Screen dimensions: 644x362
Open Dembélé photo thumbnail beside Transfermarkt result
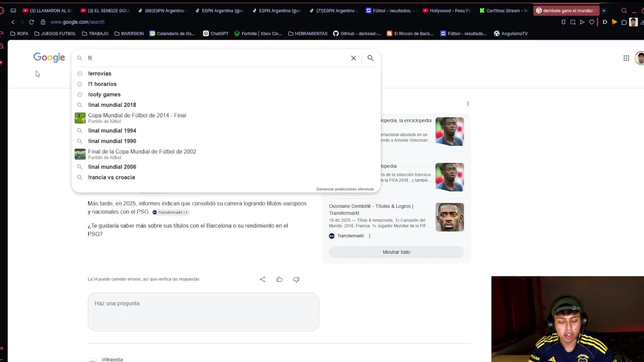coord(449,217)
